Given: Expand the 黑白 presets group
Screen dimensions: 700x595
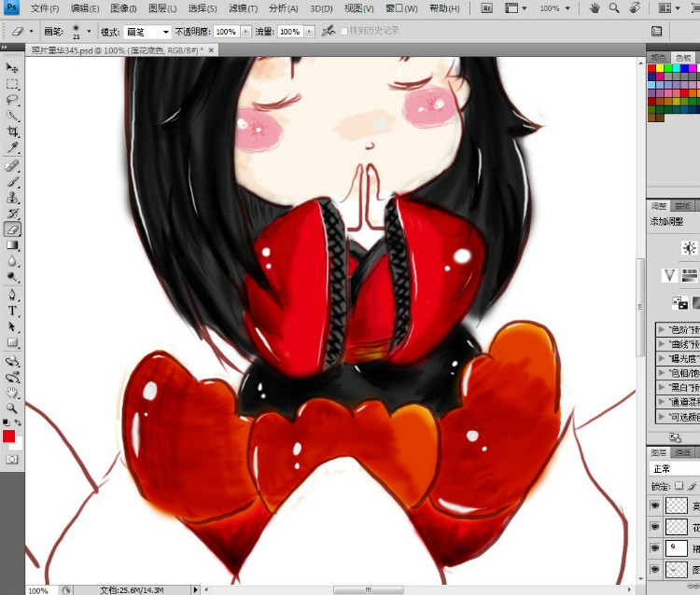Looking at the screenshot, I should pyautogui.click(x=661, y=387).
